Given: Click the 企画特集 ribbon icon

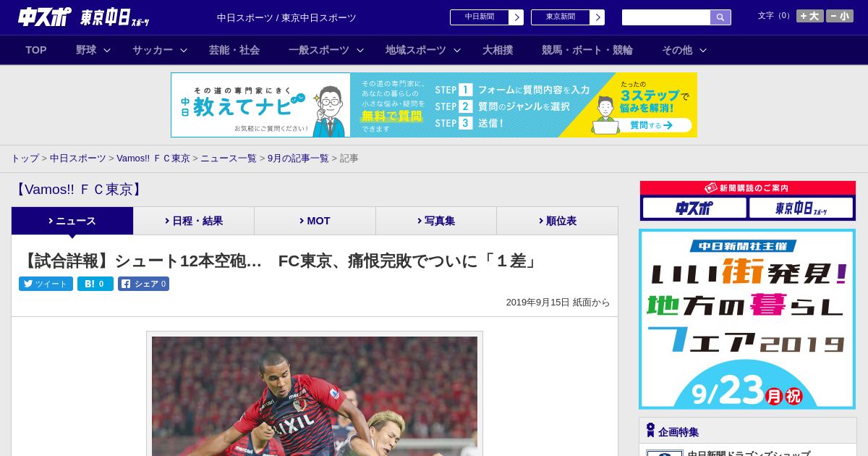Looking at the screenshot, I should [x=650, y=430].
